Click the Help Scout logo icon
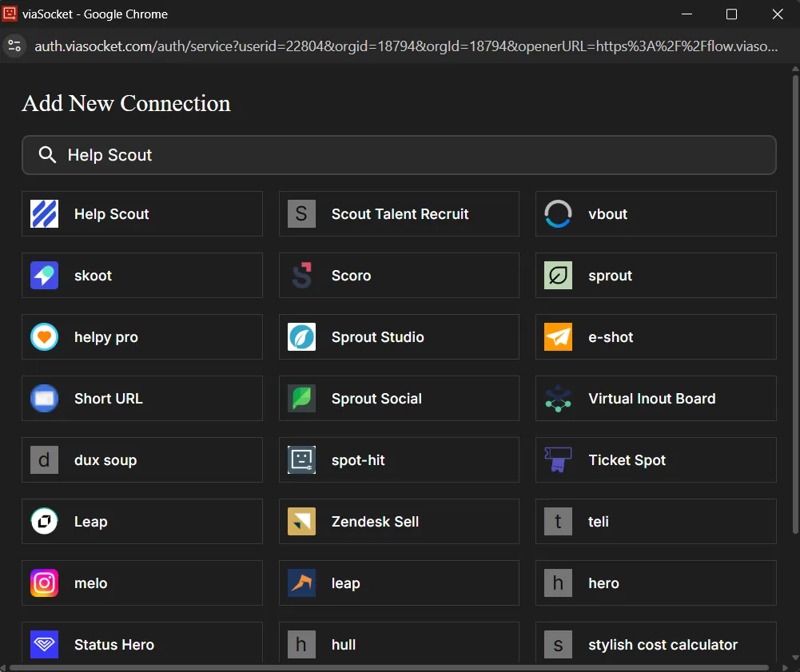This screenshot has width=800, height=672. pyautogui.click(x=44, y=213)
